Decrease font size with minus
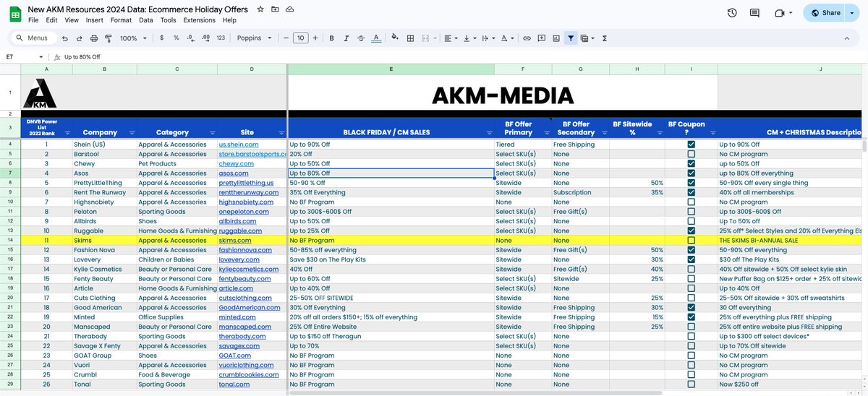 coord(286,38)
